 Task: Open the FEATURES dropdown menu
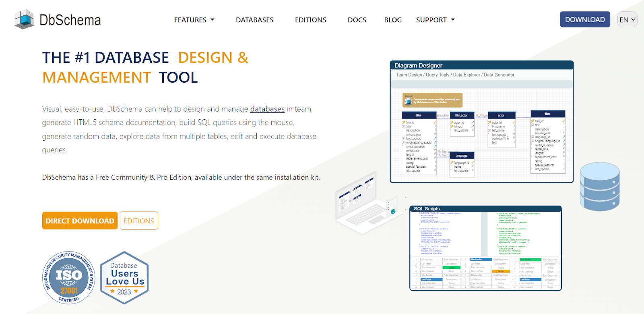pos(194,20)
